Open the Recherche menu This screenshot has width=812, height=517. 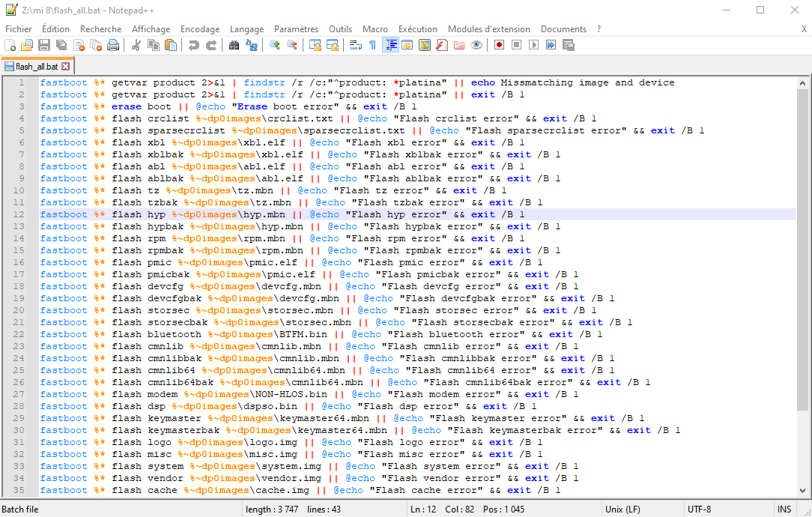(100, 29)
